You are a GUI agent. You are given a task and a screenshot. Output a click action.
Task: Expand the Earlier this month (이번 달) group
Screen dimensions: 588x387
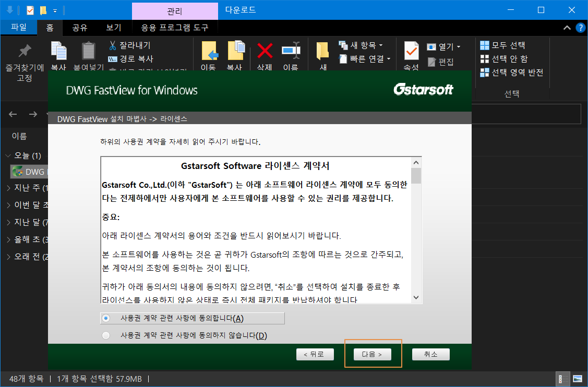8,205
